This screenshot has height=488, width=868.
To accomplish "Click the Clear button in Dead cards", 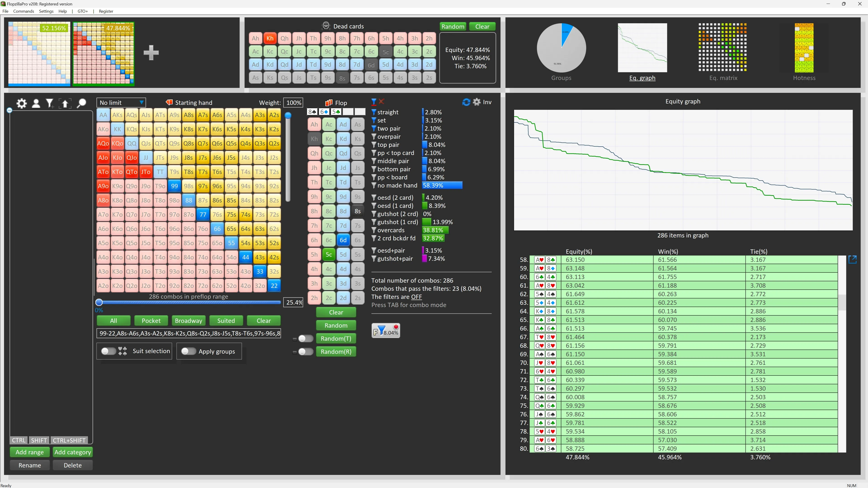I will point(482,27).
